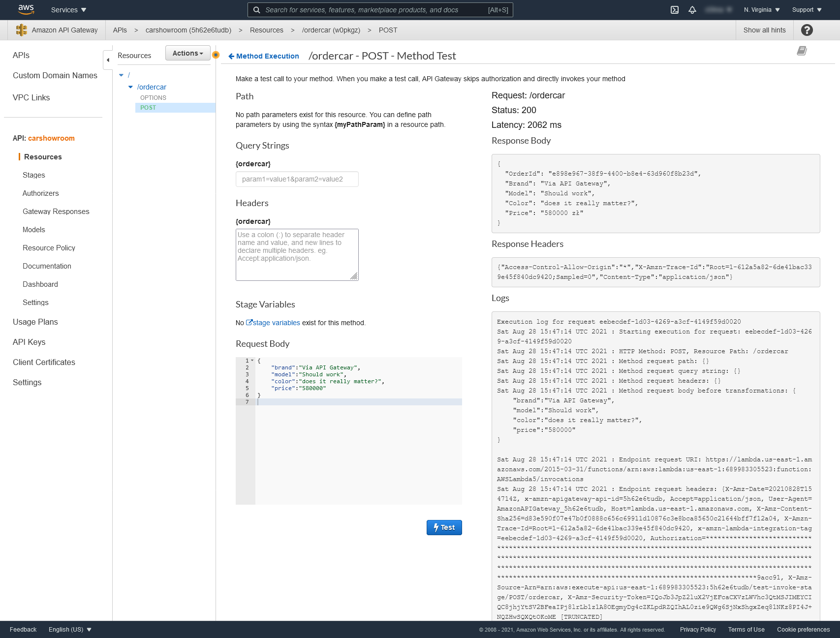Open Resource Policy in the sidebar

pyautogui.click(x=49, y=248)
